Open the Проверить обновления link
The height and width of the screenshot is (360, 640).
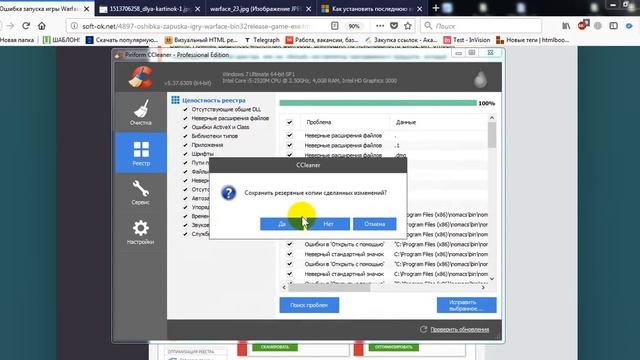tap(460, 329)
